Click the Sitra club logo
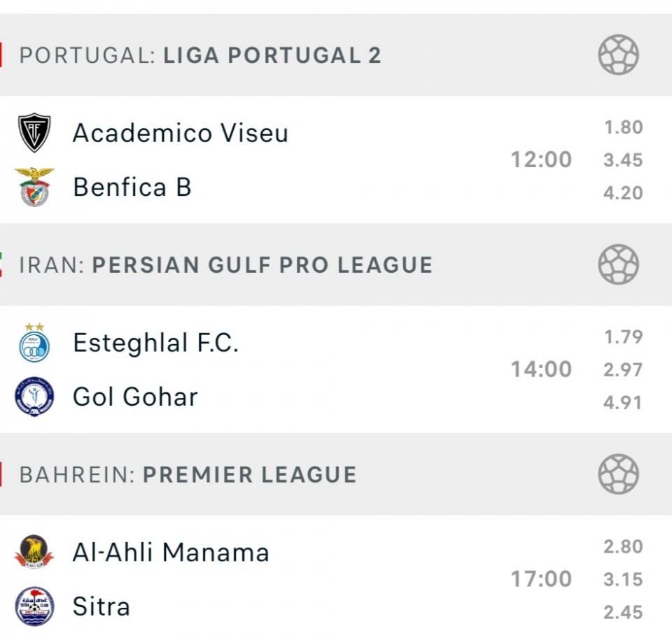 point(34,606)
